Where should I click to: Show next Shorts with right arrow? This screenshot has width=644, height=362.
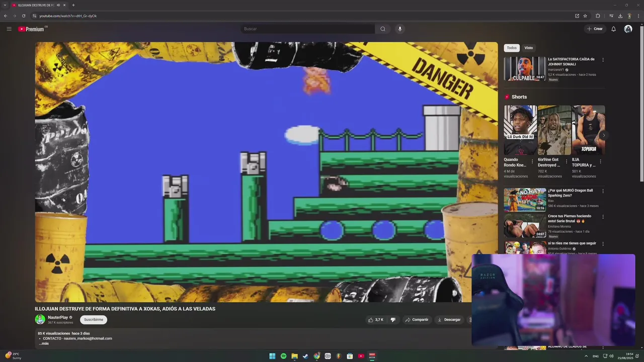[x=604, y=135]
